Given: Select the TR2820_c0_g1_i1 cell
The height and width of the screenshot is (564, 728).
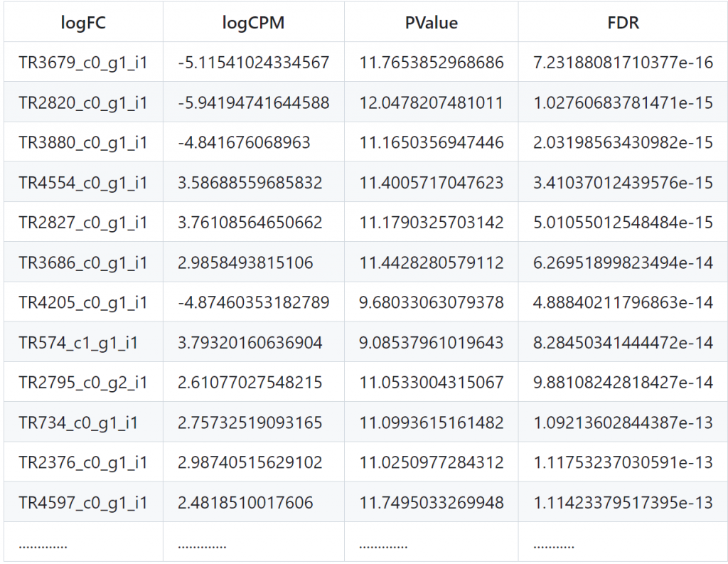Looking at the screenshot, I should pos(83,102).
